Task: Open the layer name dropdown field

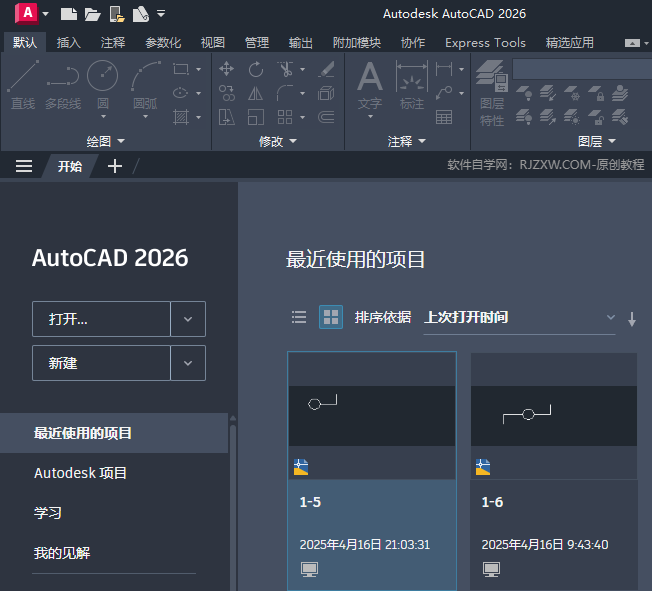Action: coord(582,69)
